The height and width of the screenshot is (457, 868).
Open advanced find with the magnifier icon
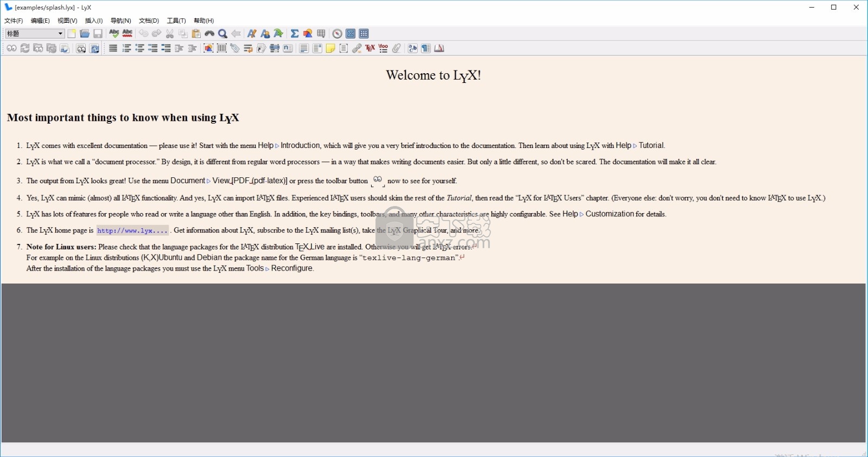[x=222, y=34]
